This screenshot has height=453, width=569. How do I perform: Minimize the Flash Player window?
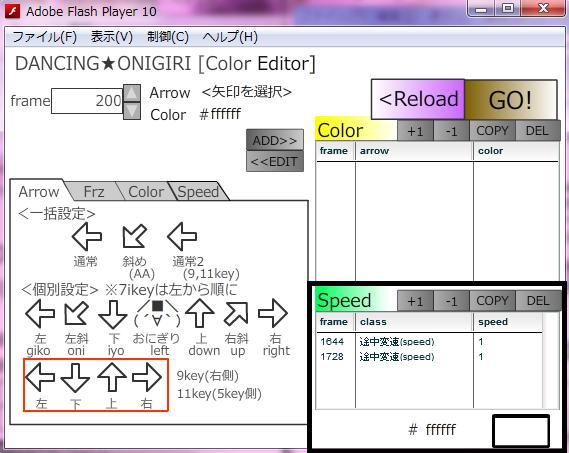point(481,8)
